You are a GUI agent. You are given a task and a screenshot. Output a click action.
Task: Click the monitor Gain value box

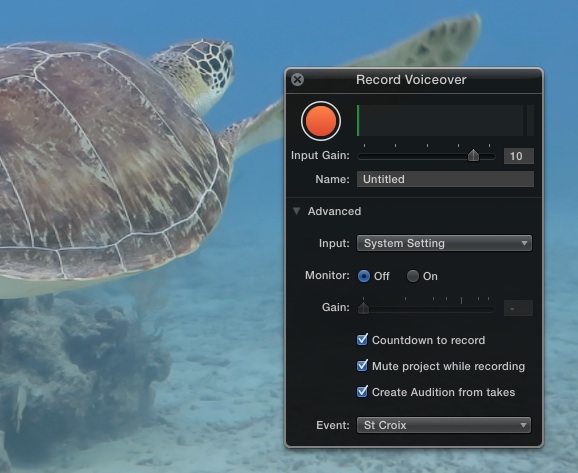(x=518, y=308)
